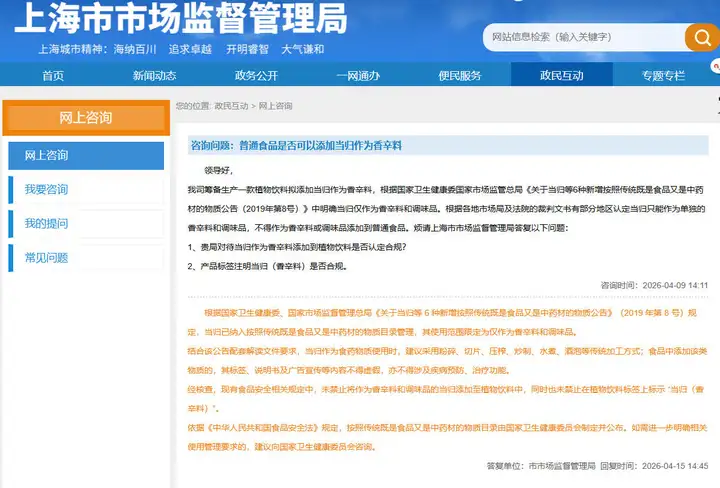Click 网上咨询 in the breadcrumb
The image size is (720, 488).
click(x=275, y=106)
